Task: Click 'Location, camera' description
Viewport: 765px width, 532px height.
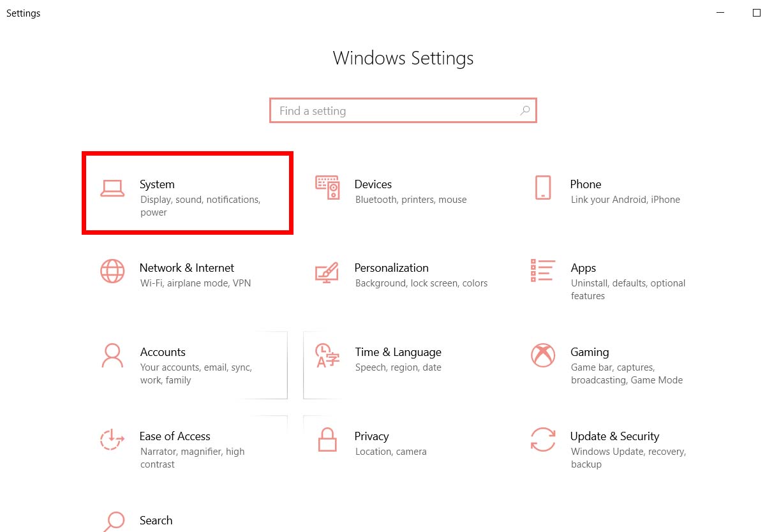Action: click(x=390, y=452)
